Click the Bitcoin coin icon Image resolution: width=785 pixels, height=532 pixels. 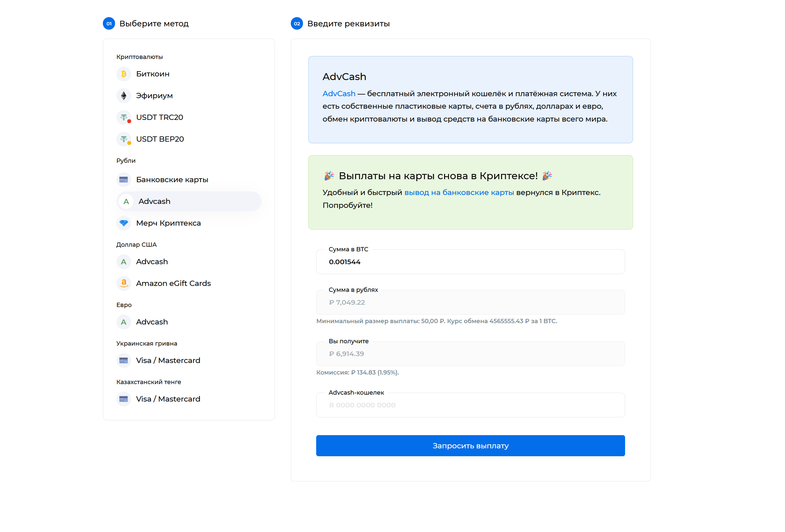pos(124,74)
